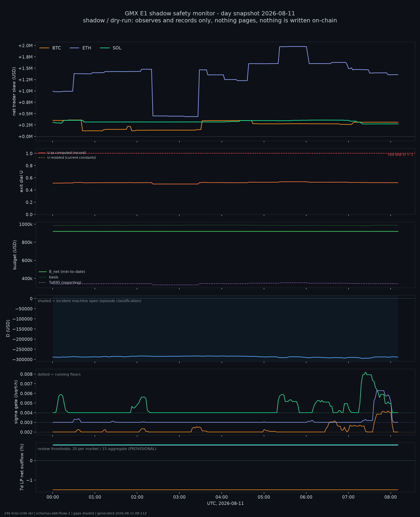Click the "0.006" sigma tick label
Screen dimensions: 420x517
[x=26, y=394]
